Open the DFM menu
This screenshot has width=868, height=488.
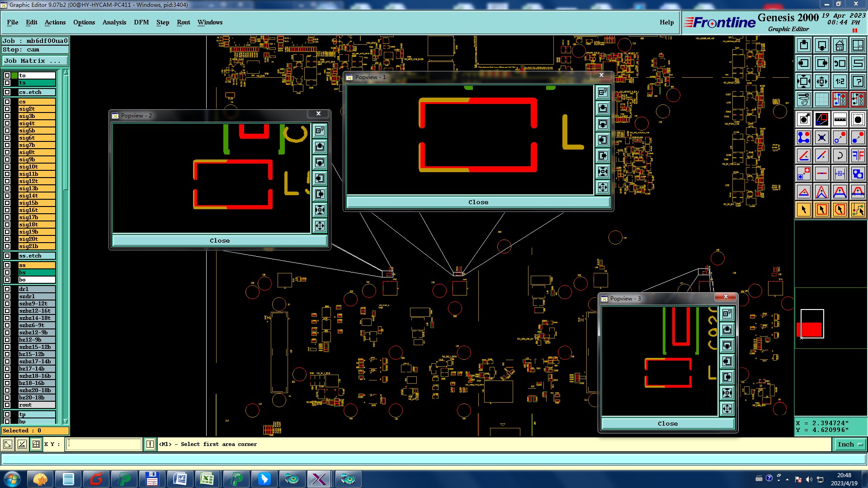[141, 22]
